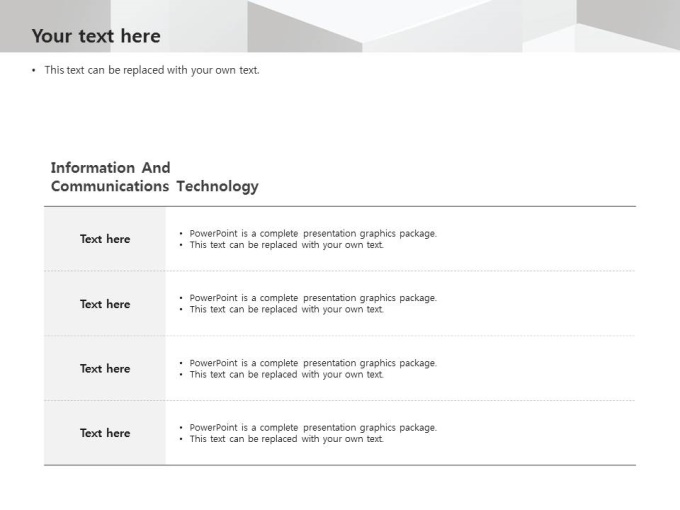Select the second row 'Text here' label

(x=105, y=304)
